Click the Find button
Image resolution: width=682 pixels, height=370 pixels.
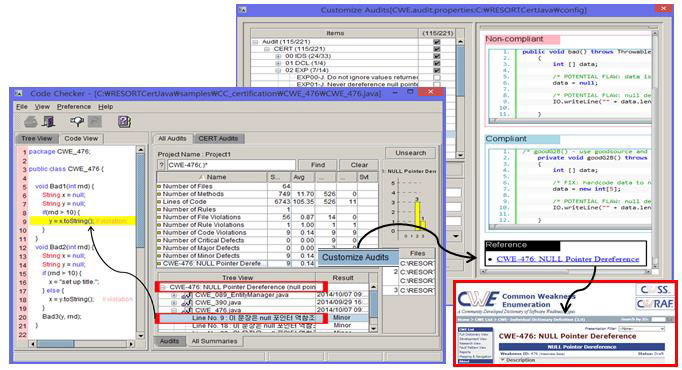pyautogui.click(x=318, y=165)
